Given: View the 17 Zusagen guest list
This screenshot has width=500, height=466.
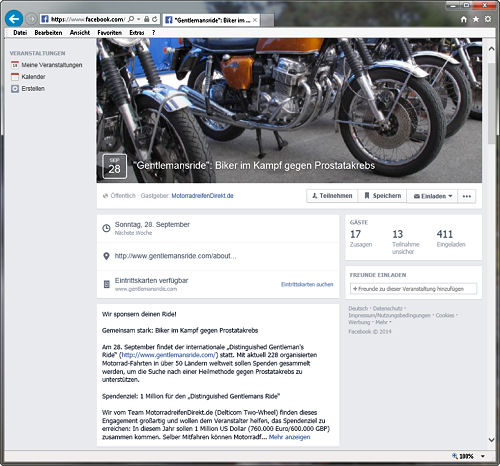Looking at the screenshot, I should click(361, 238).
